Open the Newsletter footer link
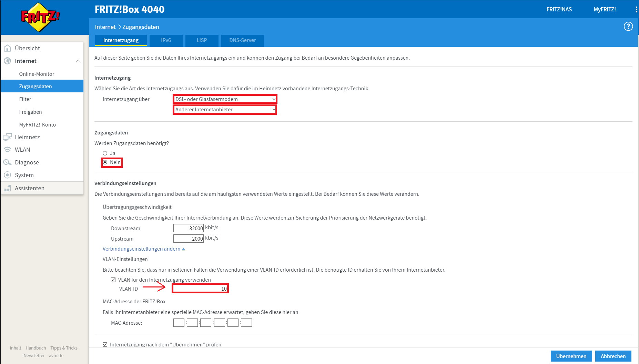Viewport: 639px width, 364px height. (34, 356)
